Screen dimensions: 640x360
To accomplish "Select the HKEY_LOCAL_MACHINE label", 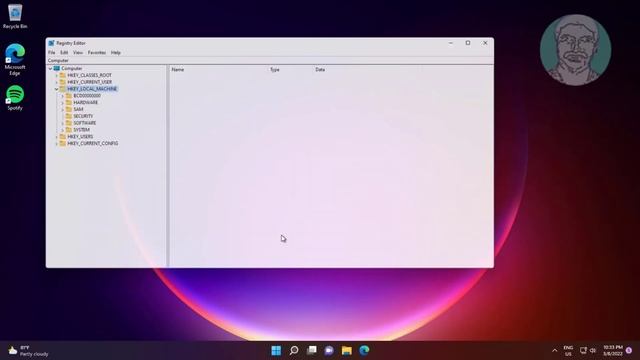I will 92,89.
